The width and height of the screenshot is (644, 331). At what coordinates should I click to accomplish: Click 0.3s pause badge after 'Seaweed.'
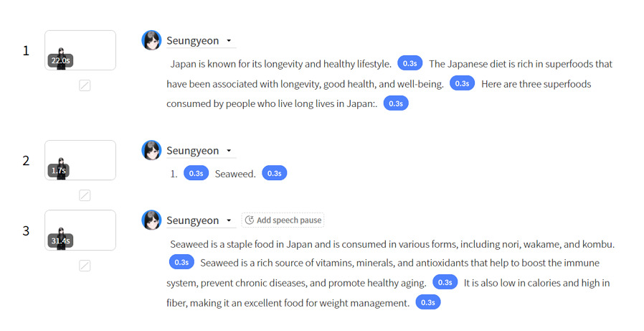[275, 173]
